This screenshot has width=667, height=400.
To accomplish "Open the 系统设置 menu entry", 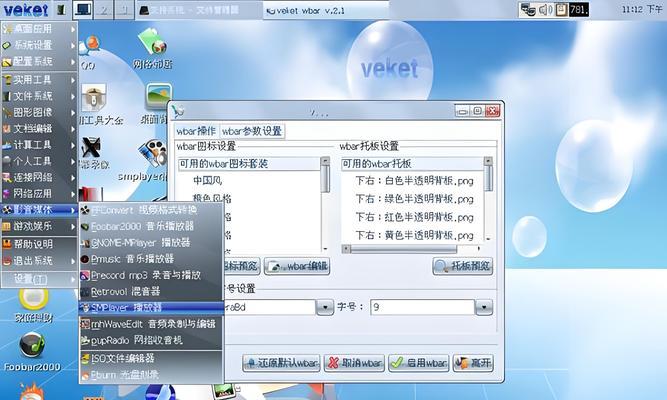I will click(39, 45).
